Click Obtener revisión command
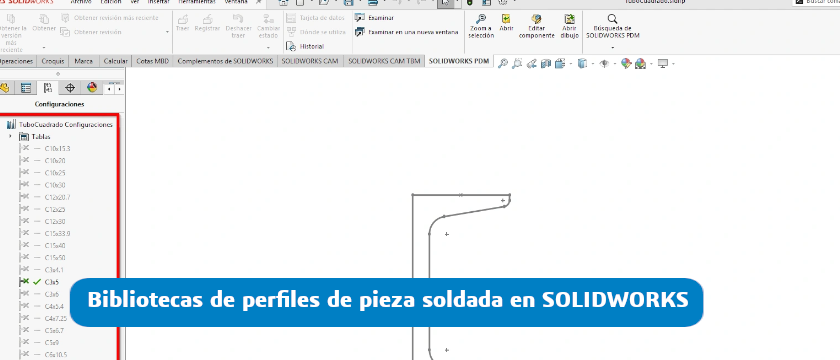This screenshot has width=840, height=360. pyautogui.click(x=91, y=32)
